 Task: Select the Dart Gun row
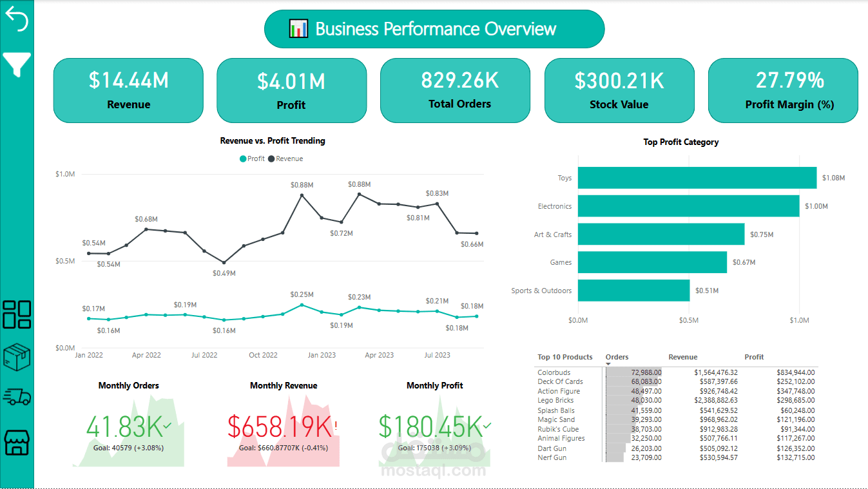point(677,448)
